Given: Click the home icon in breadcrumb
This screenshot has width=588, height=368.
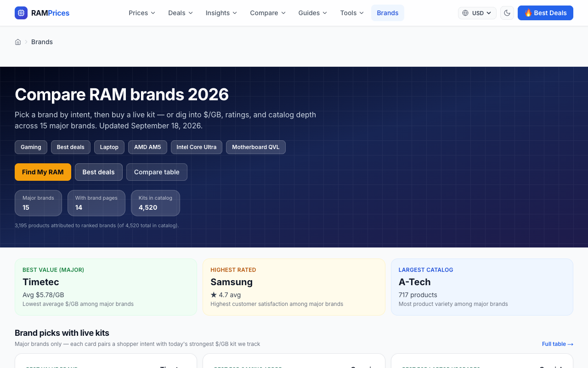Looking at the screenshot, I should [18, 42].
